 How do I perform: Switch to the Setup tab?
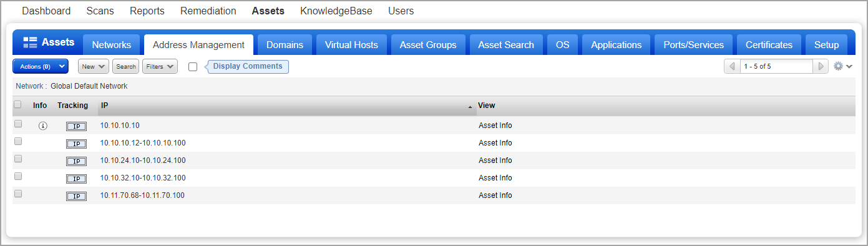(826, 44)
